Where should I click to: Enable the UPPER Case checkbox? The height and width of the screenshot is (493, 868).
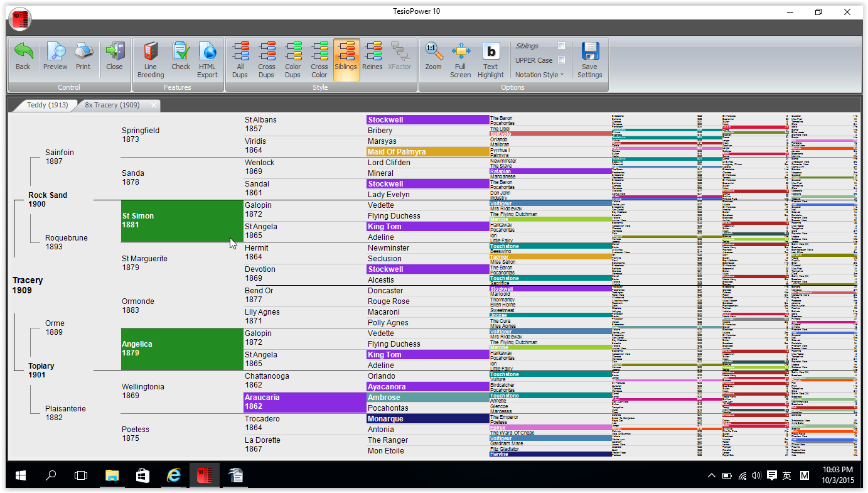561,60
